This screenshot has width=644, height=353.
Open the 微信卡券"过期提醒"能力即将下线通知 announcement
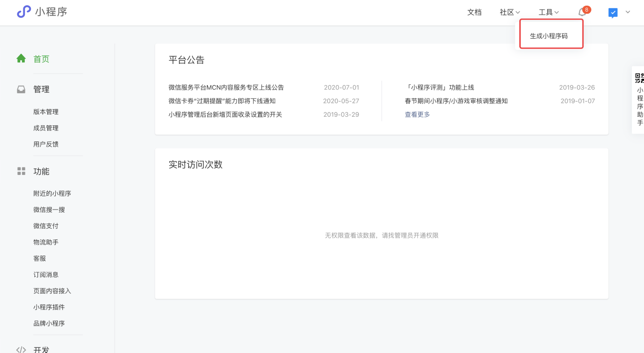click(222, 101)
